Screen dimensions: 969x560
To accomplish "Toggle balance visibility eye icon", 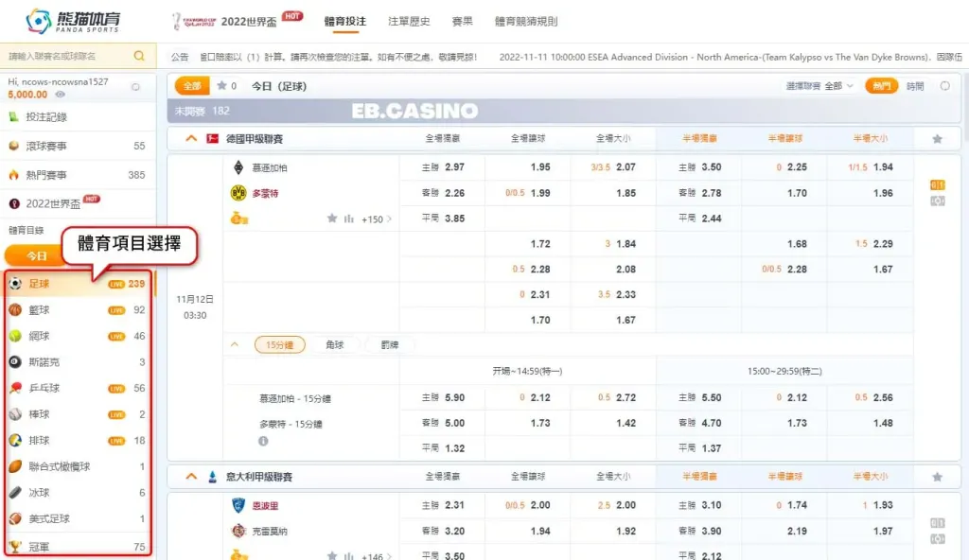I will pos(61,95).
